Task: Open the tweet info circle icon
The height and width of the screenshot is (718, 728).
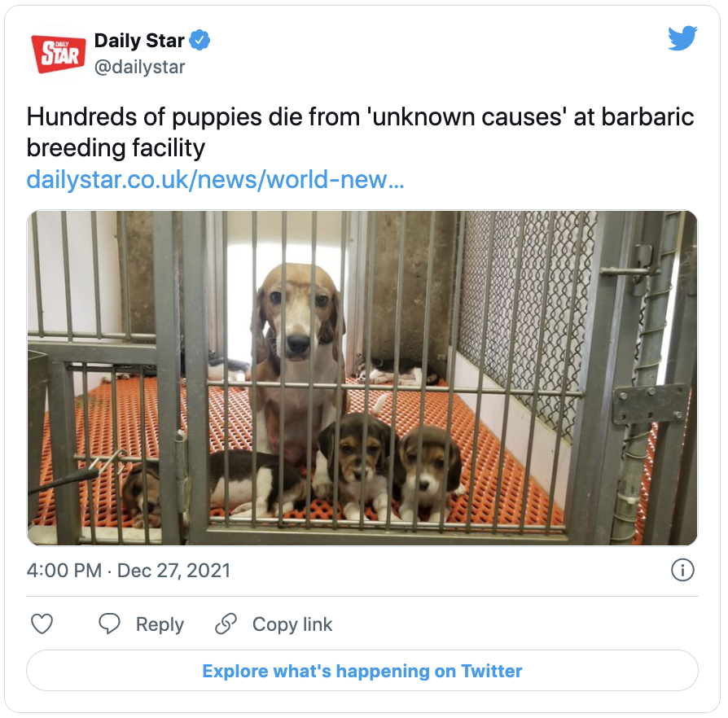Action: [682, 570]
